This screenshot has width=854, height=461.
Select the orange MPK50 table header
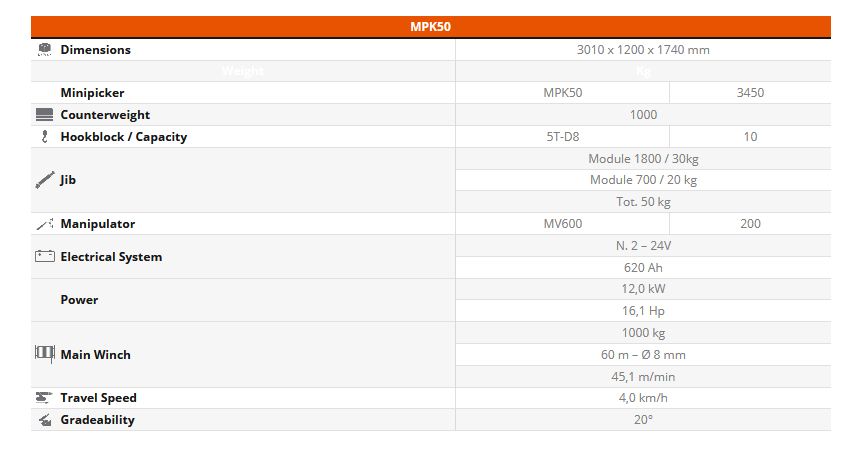tap(431, 27)
